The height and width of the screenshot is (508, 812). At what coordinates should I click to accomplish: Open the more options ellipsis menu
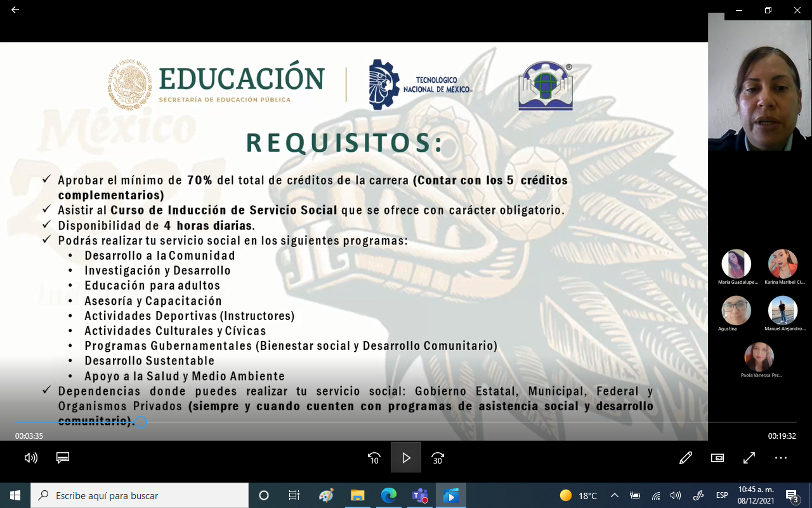[x=781, y=458]
